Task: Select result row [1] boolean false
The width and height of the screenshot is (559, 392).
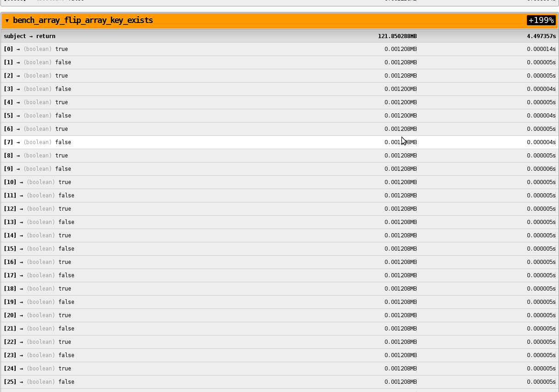Action: [x=37, y=62]
